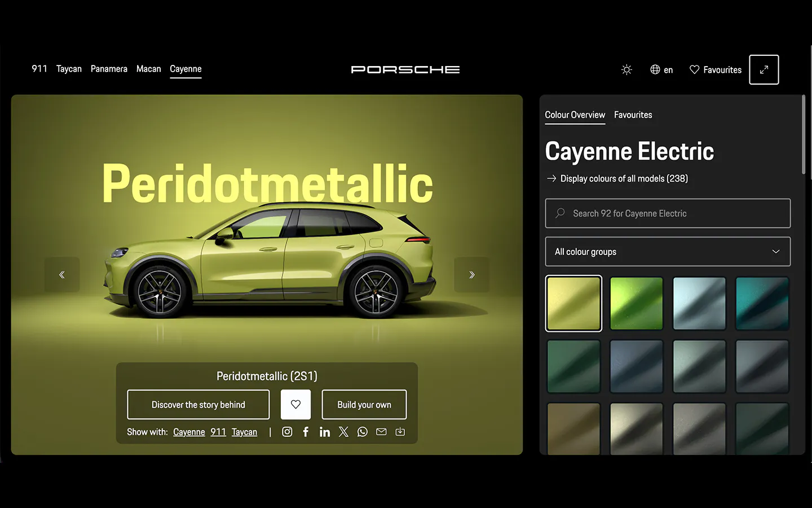The width and height of the screenshot is (812, 508).
Task: Open Favourites heart in header
Action: [x=716, y=69]
